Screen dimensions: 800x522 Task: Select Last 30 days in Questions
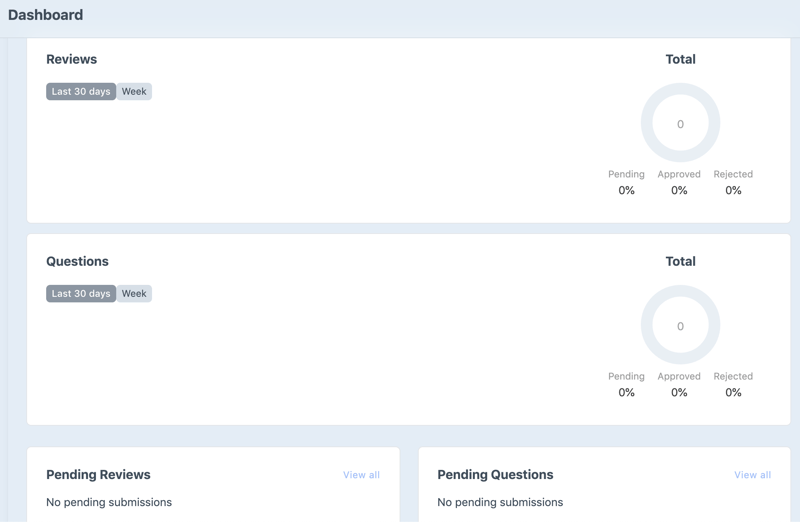(81, 293)
